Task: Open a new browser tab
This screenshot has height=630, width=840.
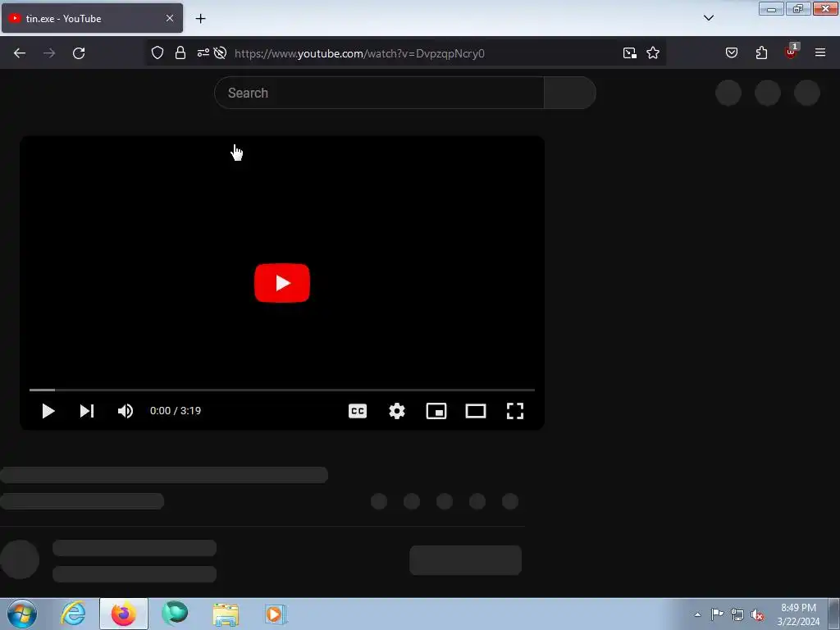Action: tap(200, 19)
